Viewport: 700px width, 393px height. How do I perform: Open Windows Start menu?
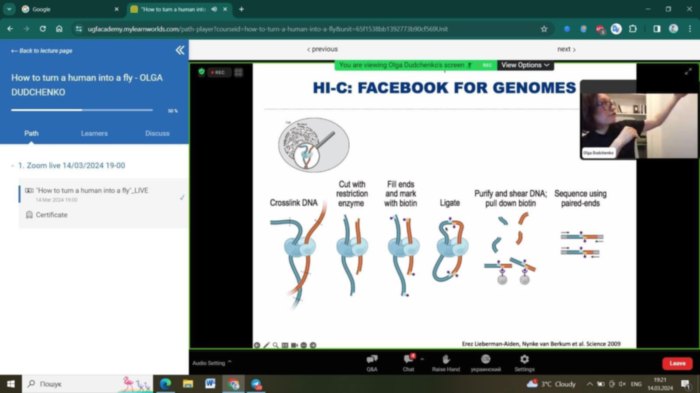click(x=11, y=384)
